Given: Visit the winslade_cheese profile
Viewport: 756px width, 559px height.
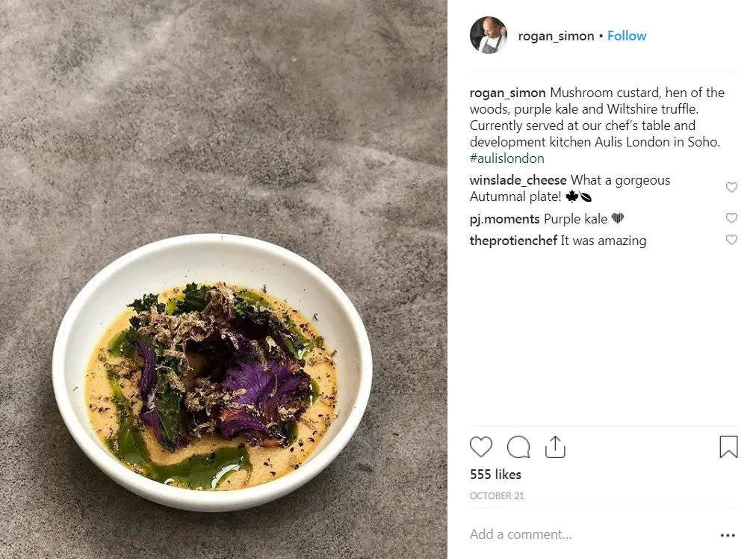Looking at the screenshot, I should pos(518,180).
